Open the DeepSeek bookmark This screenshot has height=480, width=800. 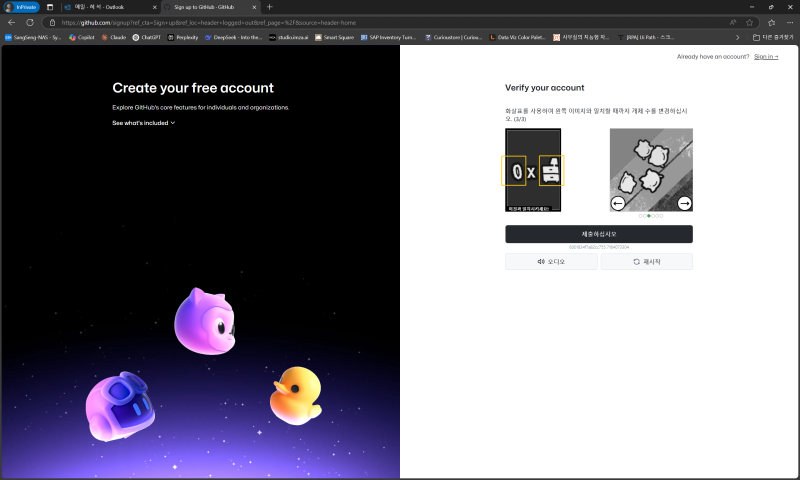point(233,37)
